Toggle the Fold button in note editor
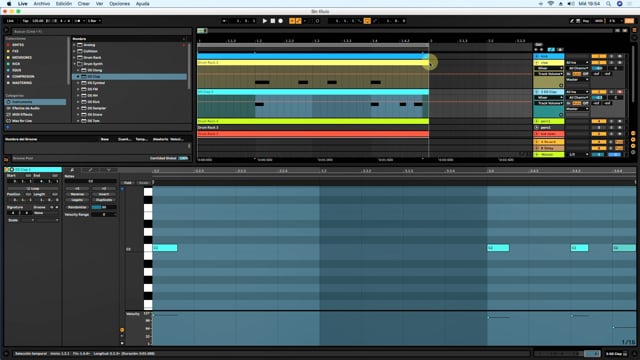The width and height of the screenshot is (640, 360). (x=128, y=183)
